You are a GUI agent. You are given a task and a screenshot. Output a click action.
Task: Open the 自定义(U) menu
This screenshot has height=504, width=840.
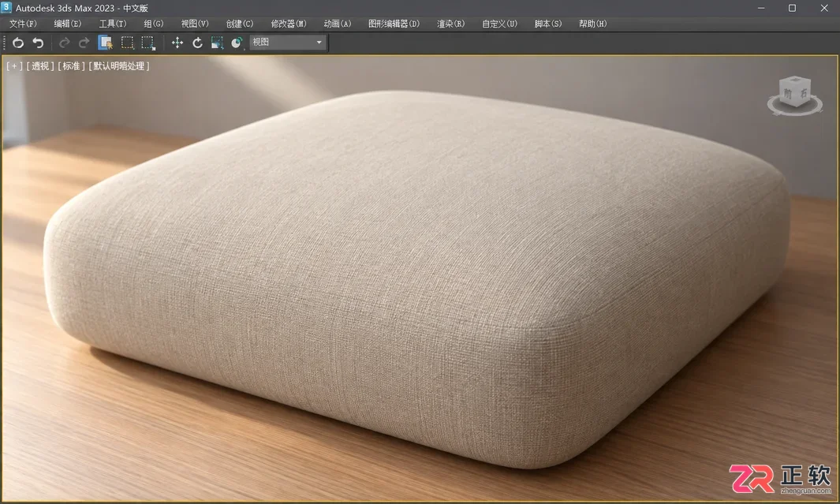[x=500, y=24]
